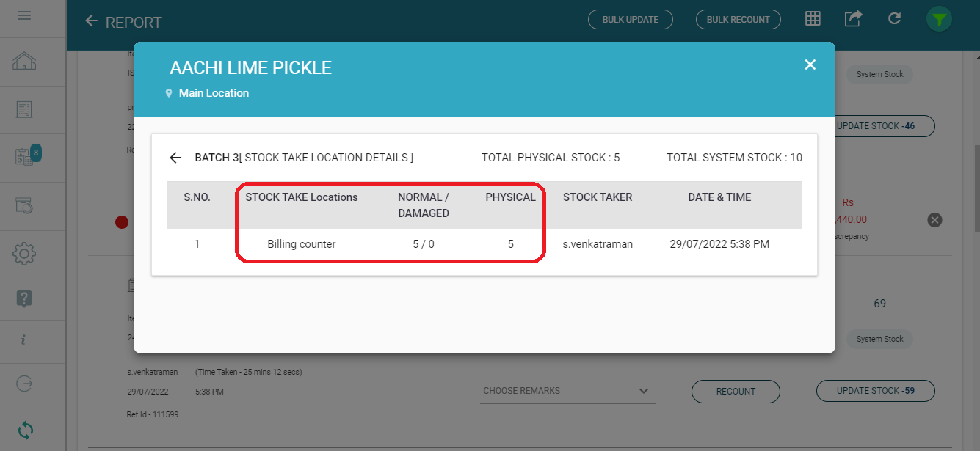980x451 pixels.
Task: Open the info icon in sidebar
Action: 23,340
